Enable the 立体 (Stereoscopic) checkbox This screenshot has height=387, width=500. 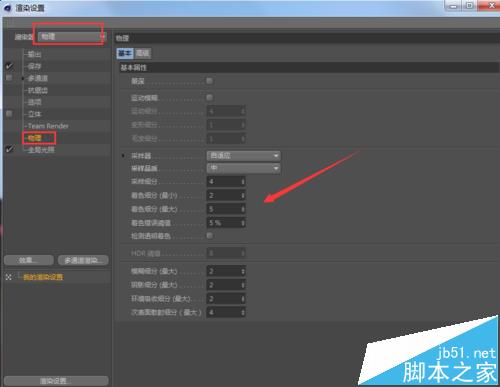[9, 114]
